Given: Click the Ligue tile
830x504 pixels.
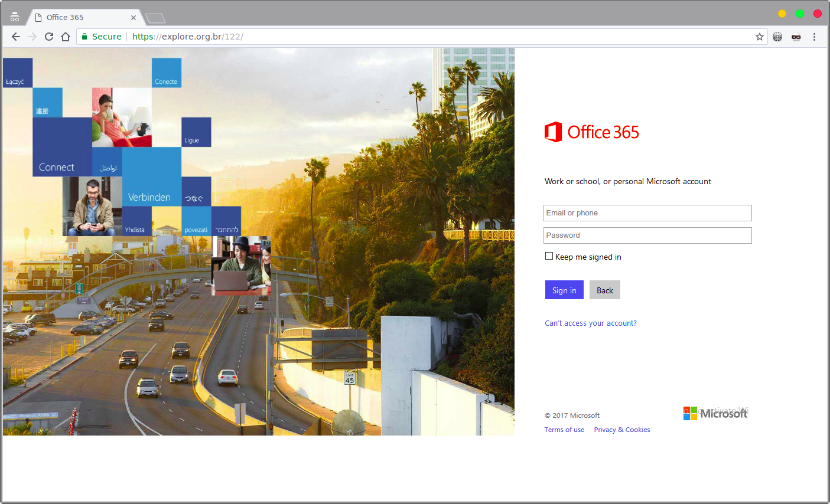Looking at the screenshot, I should [196, 132].
